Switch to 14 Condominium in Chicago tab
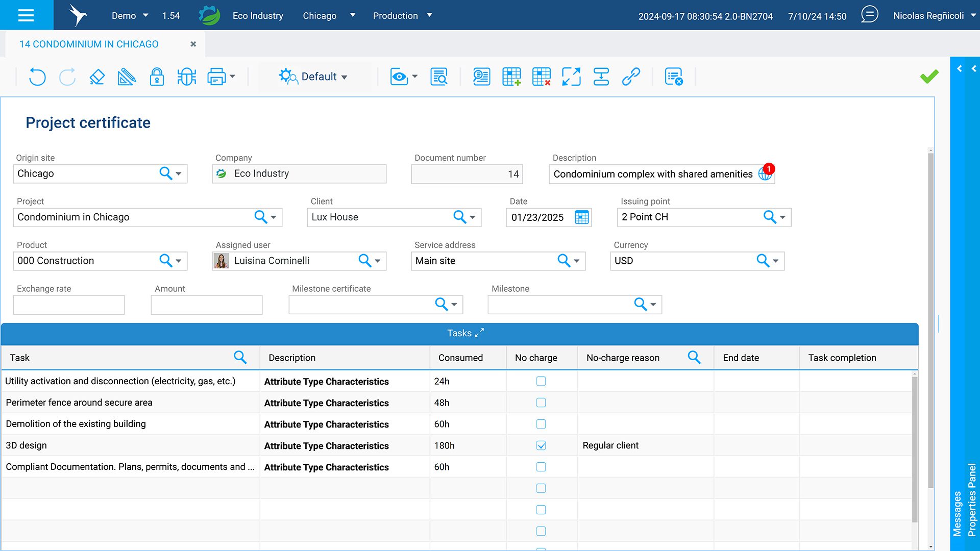980x551 pixels. [x=89, y=44]
